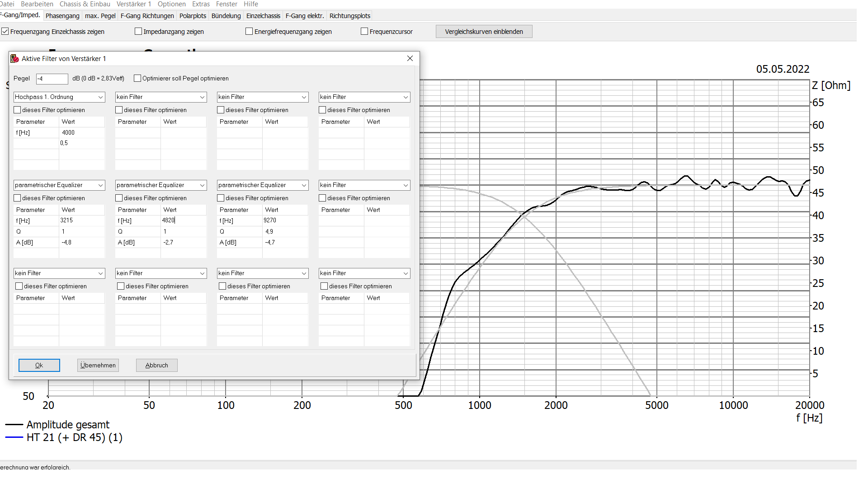
Task: Open the Extras menu
Action: click(201, 4)
